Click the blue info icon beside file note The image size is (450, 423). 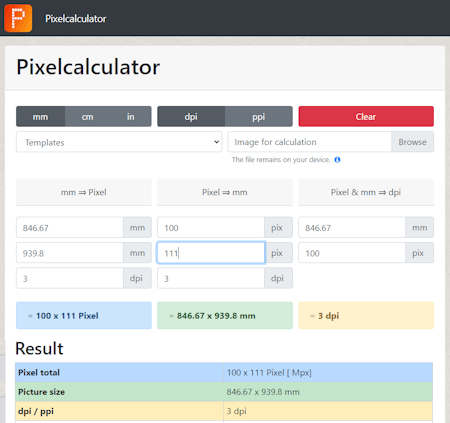pyautogui.click(x=337, y=160)
